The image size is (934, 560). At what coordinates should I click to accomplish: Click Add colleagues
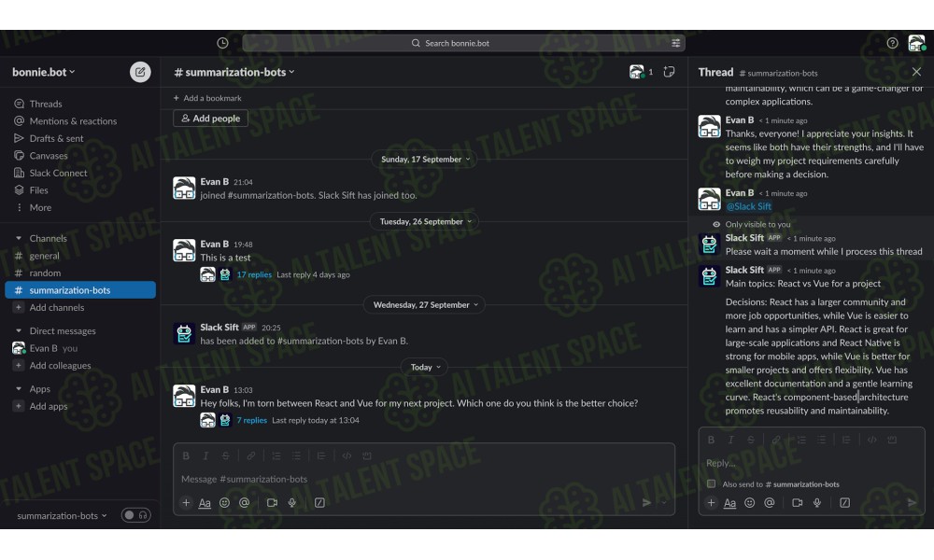[60, 365]
